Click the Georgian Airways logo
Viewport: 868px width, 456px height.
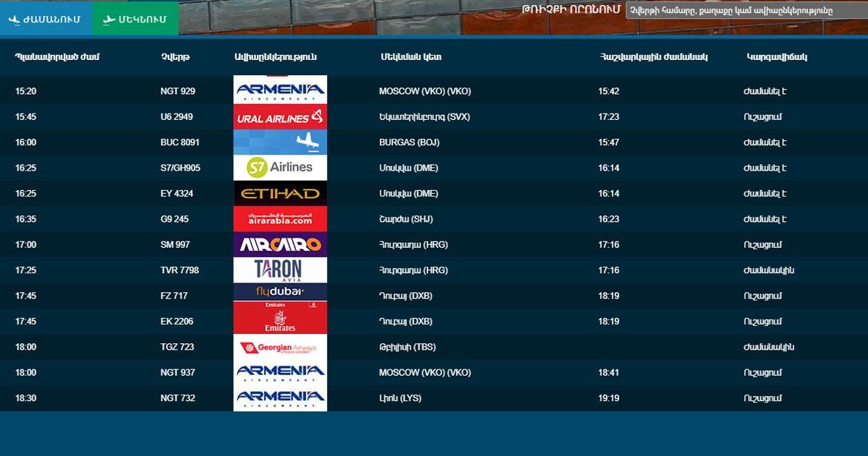click(x=280, y=348)
